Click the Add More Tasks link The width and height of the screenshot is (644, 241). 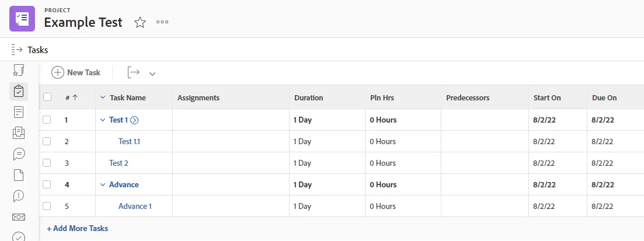[77, 228]
